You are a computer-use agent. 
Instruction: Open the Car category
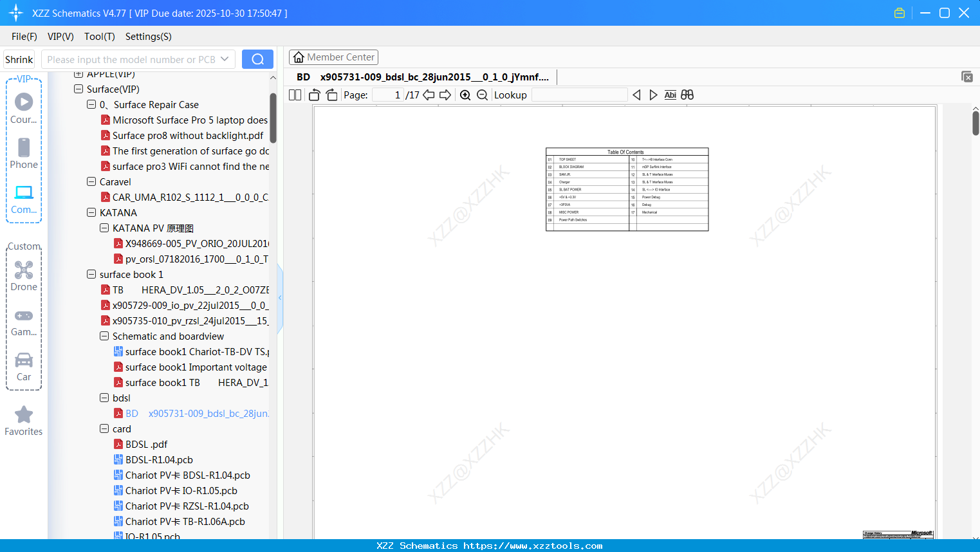24,367
